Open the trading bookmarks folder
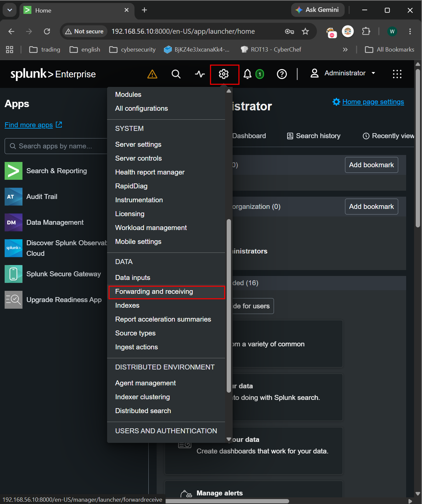 pyautogui.click(x=45, y=50)
